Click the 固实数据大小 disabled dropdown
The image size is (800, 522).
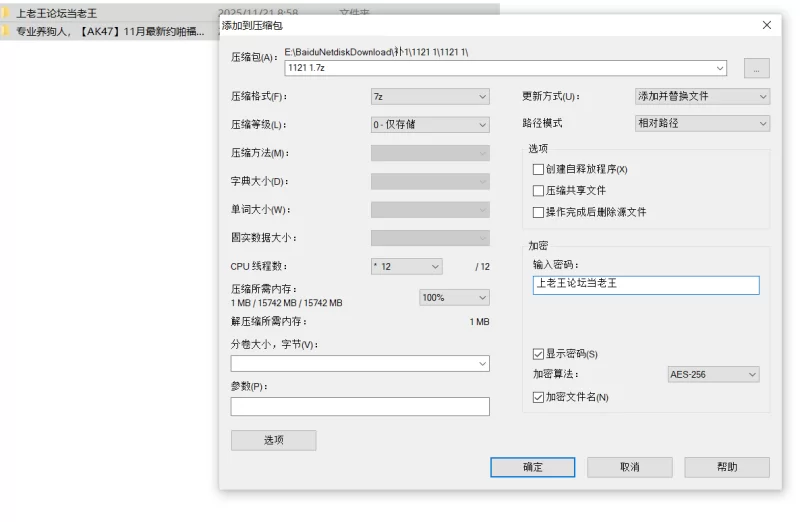pyautogui.click(x=430, y=238)
